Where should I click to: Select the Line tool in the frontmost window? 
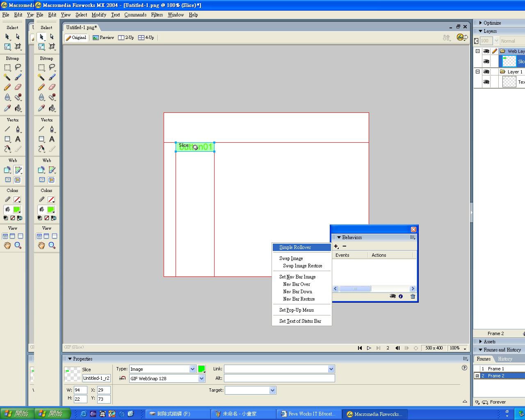point(41,129)
